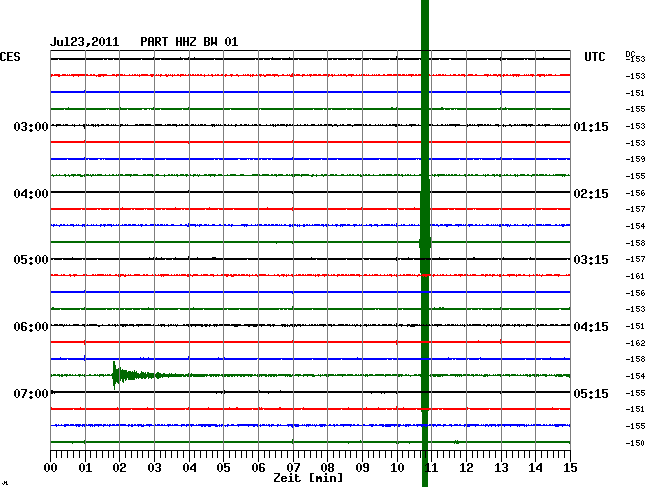Click the 'Zeit [min]' axis label
650x494 pixels.
tap(308, 479)
